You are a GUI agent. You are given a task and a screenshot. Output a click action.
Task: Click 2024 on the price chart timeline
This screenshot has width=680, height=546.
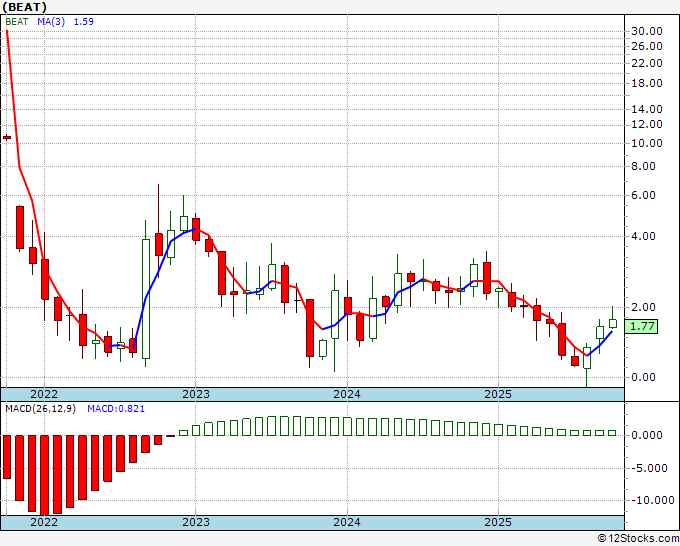[347, 394]
